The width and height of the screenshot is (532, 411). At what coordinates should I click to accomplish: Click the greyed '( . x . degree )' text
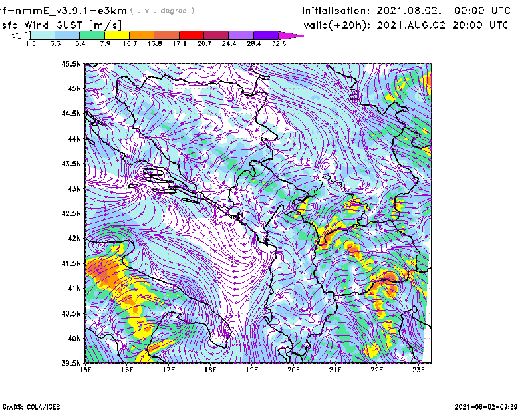point(162,11)
